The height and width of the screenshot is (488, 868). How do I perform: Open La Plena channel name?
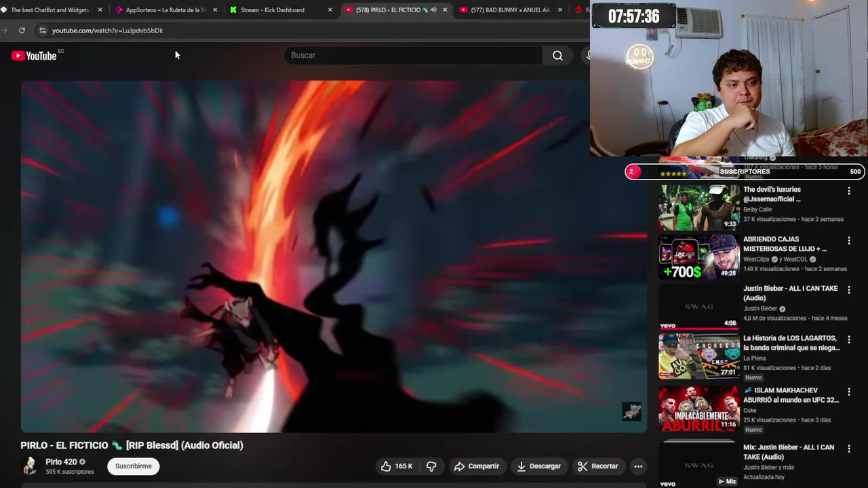(x=755, y=358)
